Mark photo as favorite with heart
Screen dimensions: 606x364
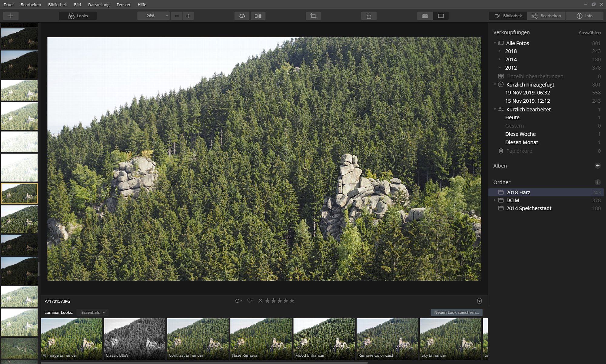coord(250,301)
